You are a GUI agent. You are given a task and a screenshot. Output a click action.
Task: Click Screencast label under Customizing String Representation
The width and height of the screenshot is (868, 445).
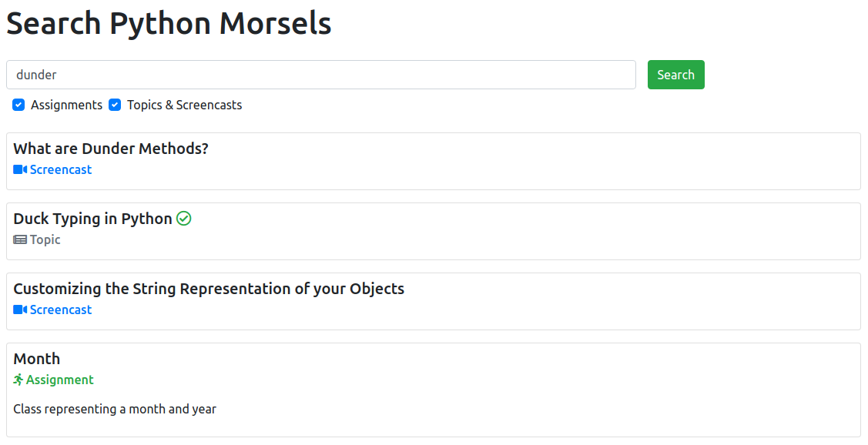[61, 310]
